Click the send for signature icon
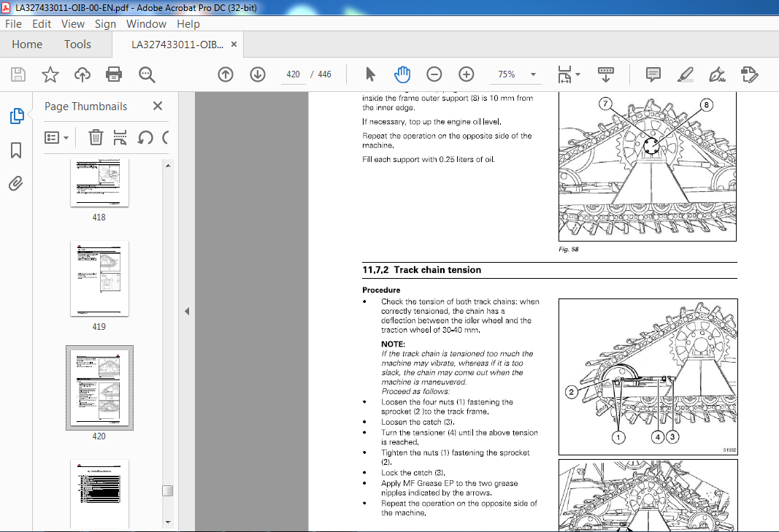This screenshot has height=532, width=779. click(x=749, y=74)
